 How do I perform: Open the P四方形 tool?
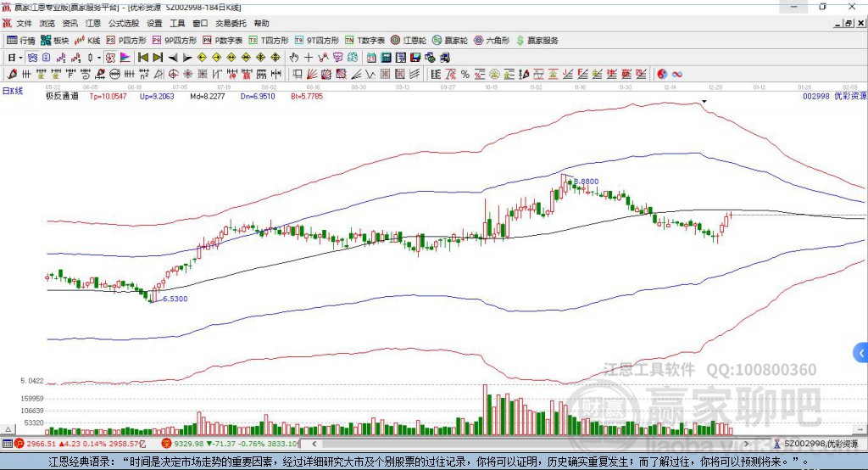pyautogui.click(x=126, y=41)
